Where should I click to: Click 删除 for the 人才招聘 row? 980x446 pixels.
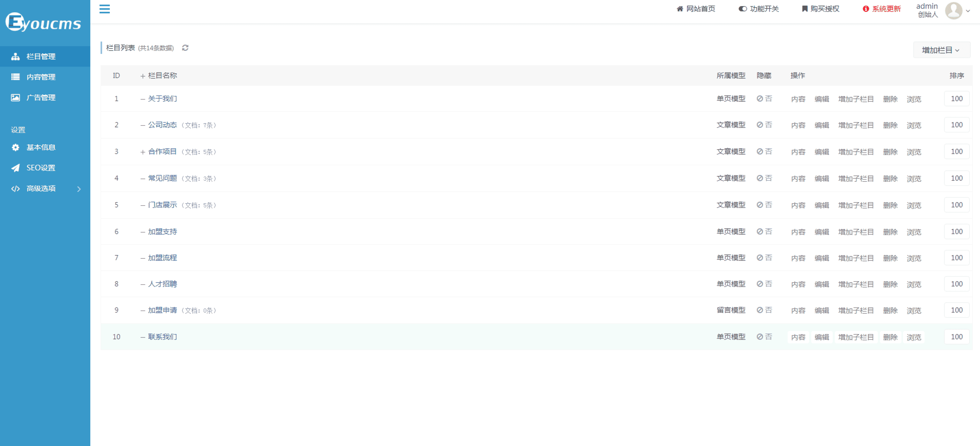890,284
